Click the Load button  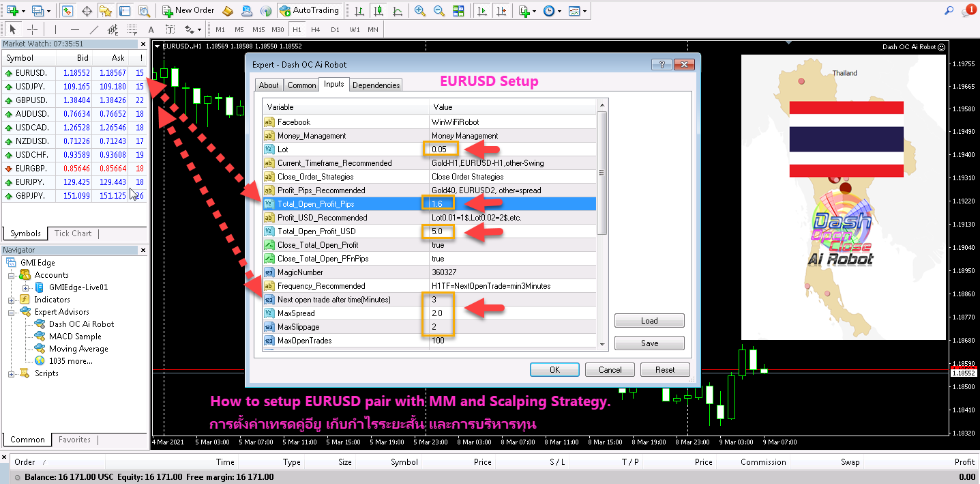click(649, 321)
